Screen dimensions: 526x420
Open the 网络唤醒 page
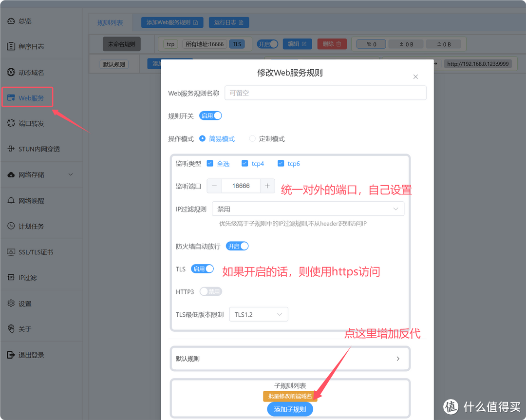coord(31,201)
